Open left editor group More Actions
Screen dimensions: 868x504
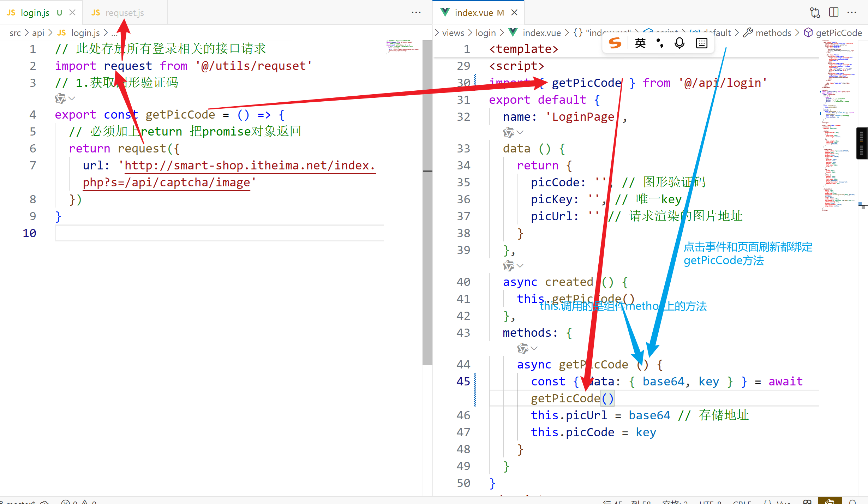[x=416, y=13]
